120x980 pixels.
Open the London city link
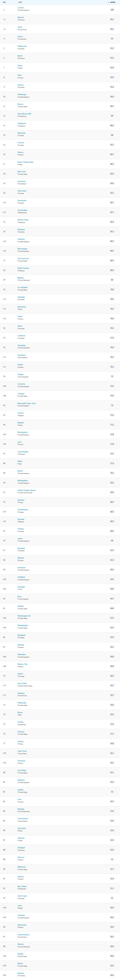(21, 8)
